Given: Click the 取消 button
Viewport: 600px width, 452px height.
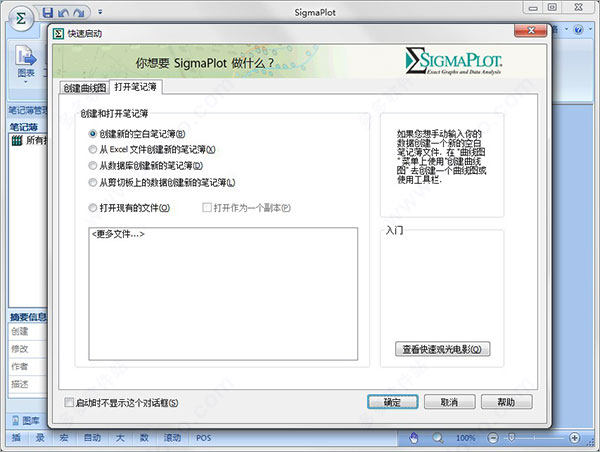Looking at the screenshot, I should [450, 402].
